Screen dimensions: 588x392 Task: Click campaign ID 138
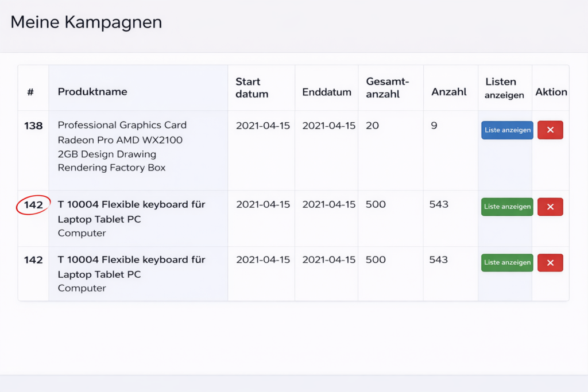[x=33, y=126]
